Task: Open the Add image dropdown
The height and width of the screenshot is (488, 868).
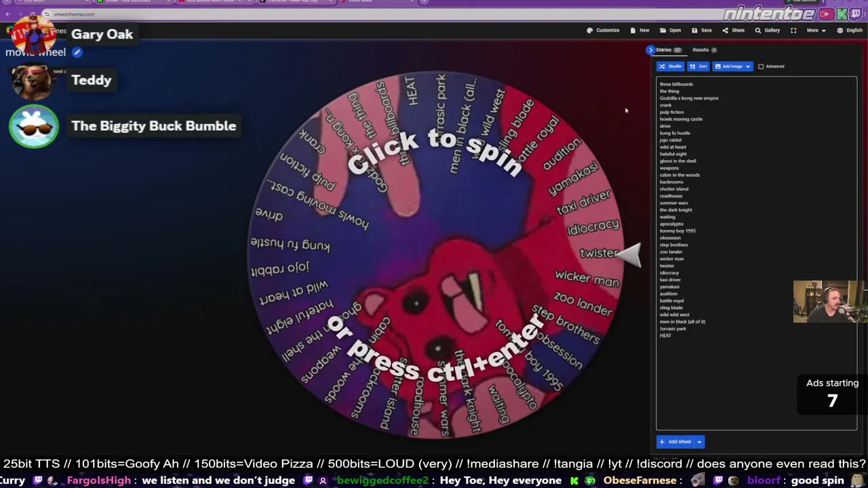Action: coord(732,66)
